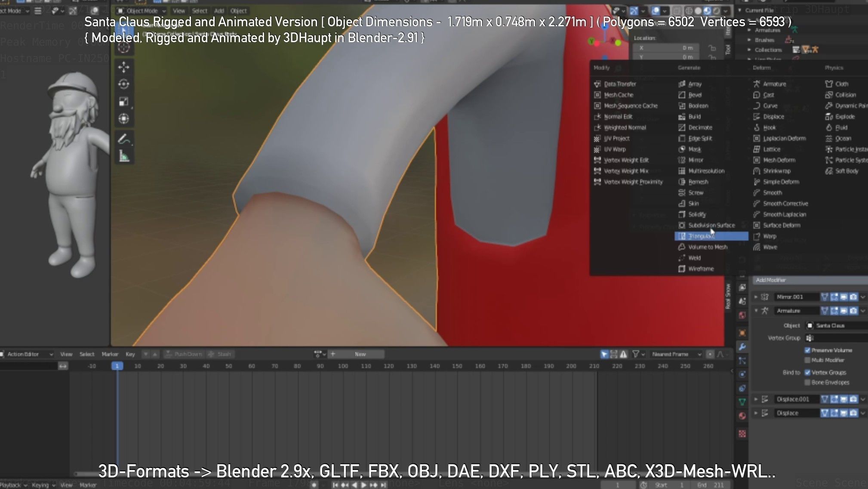Open the Nearest Frame snapping dropdown
Screen dimensions: 868x489
coord(676,354)
